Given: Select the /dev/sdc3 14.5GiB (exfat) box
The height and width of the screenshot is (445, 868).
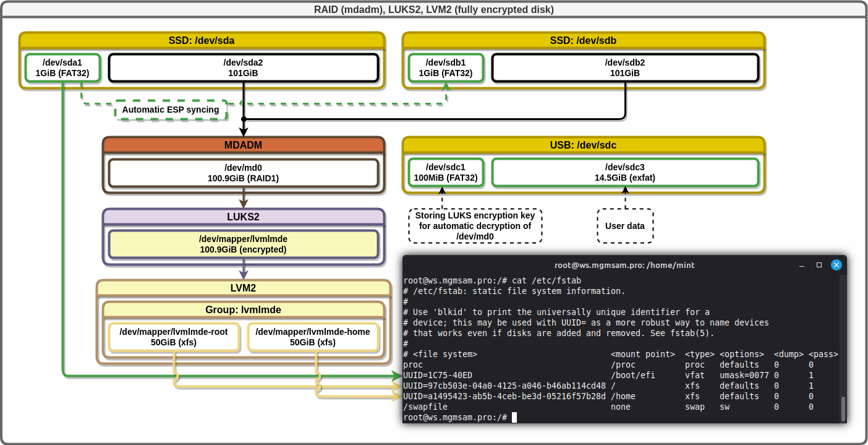Looking at the screenshot, I should tap(625, 173).
